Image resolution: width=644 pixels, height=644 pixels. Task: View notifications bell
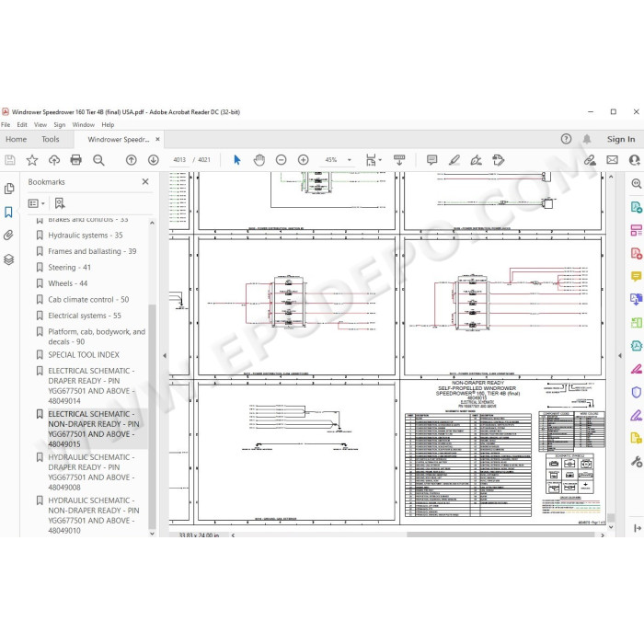(587, 139)
